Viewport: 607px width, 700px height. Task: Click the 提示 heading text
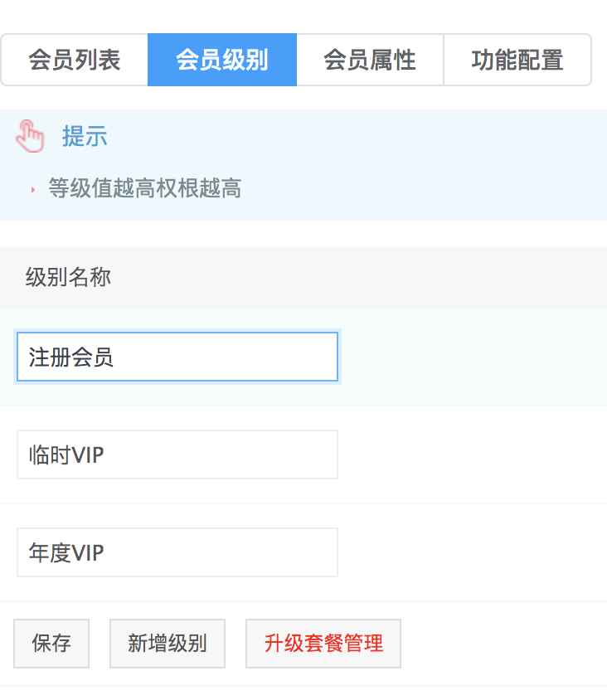point(85,136)
